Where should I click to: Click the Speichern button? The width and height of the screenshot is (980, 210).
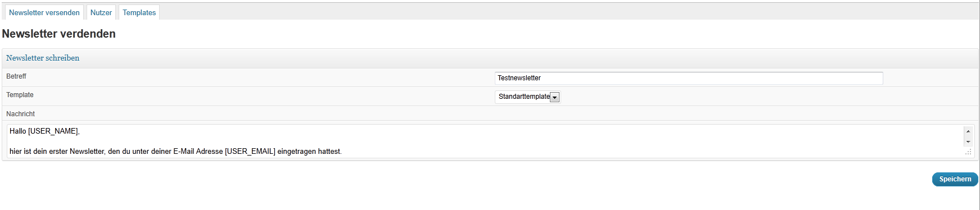[955, 179]
